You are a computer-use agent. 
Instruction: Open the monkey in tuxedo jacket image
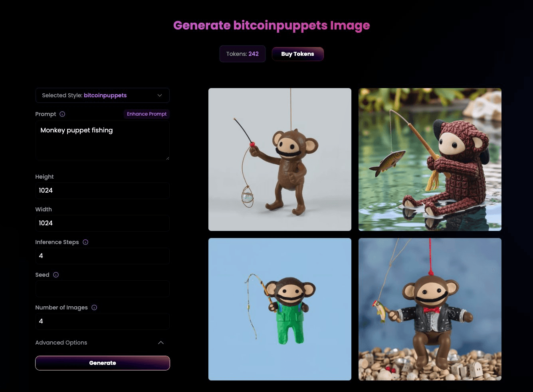click(x=430, y=309)
